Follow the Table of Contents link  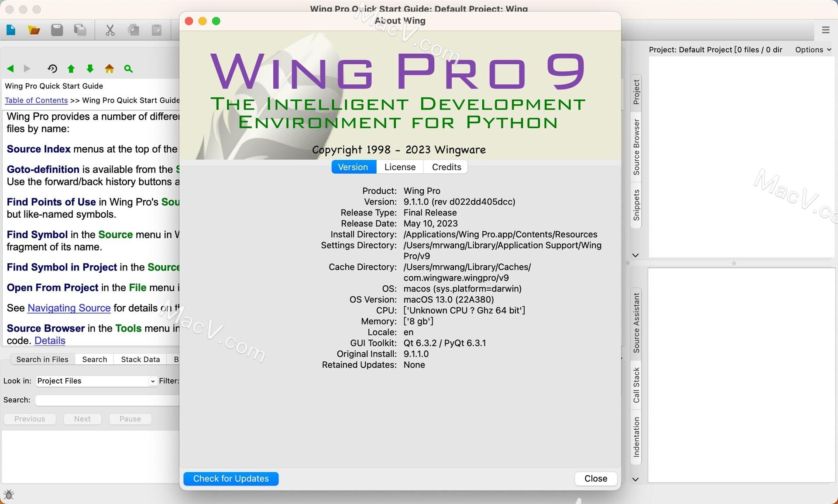pyautogui.click(x=36, y=100)
